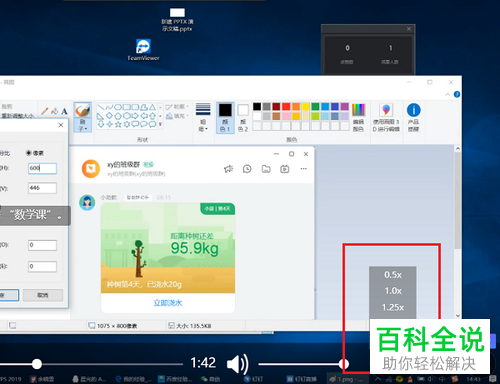
Task: Collapse the Paint ribbon chevron
Action: pyautogui.click(x=448, y=95)
